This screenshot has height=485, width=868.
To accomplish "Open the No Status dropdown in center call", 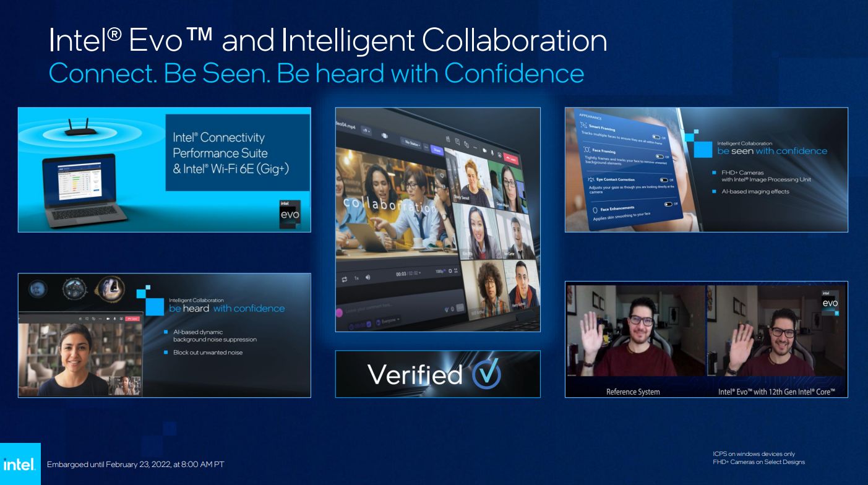I will pos(411,144).
